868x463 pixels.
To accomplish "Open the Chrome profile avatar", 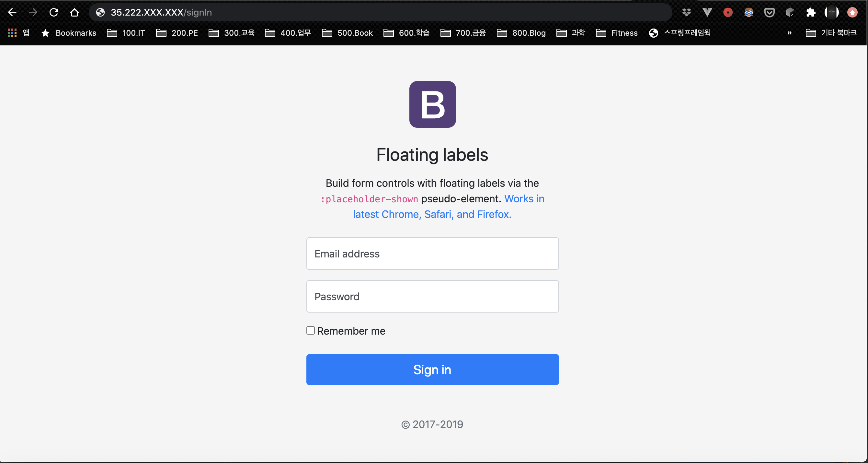I will tap(832, 12).
